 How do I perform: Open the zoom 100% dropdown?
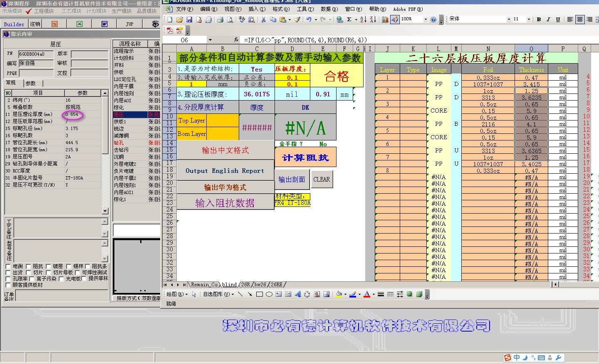(425, 19)
